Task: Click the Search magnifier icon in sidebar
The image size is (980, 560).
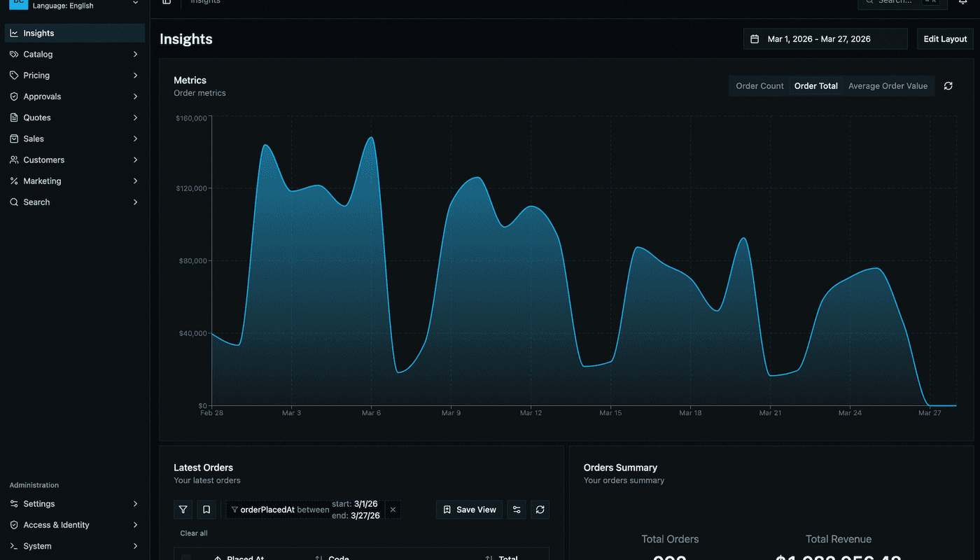Action: pyautogui.click(x=14, y=202)
